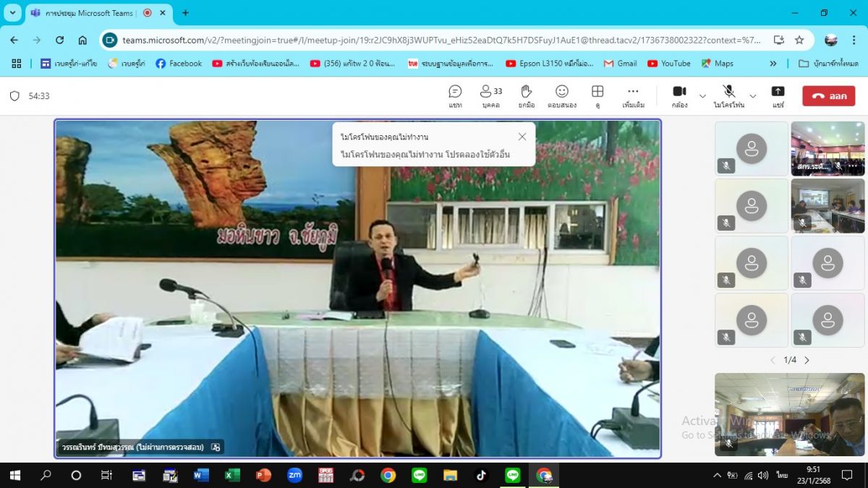Open the YouTube bookmark

[669, 64]
